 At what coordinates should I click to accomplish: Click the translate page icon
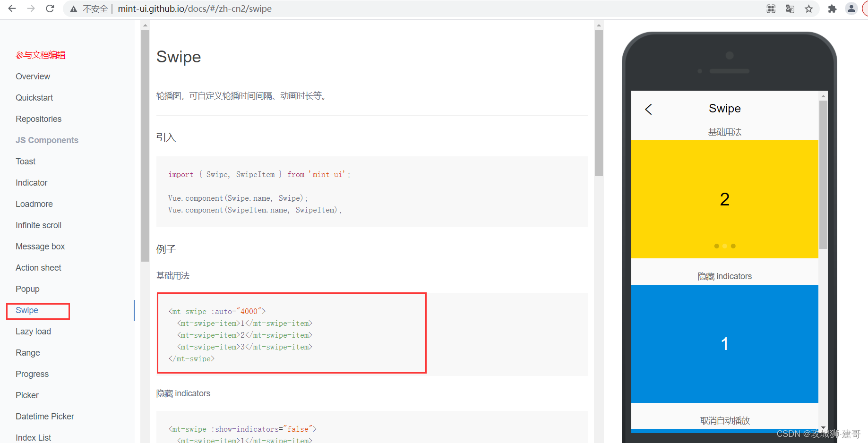[x=790, y=9]
